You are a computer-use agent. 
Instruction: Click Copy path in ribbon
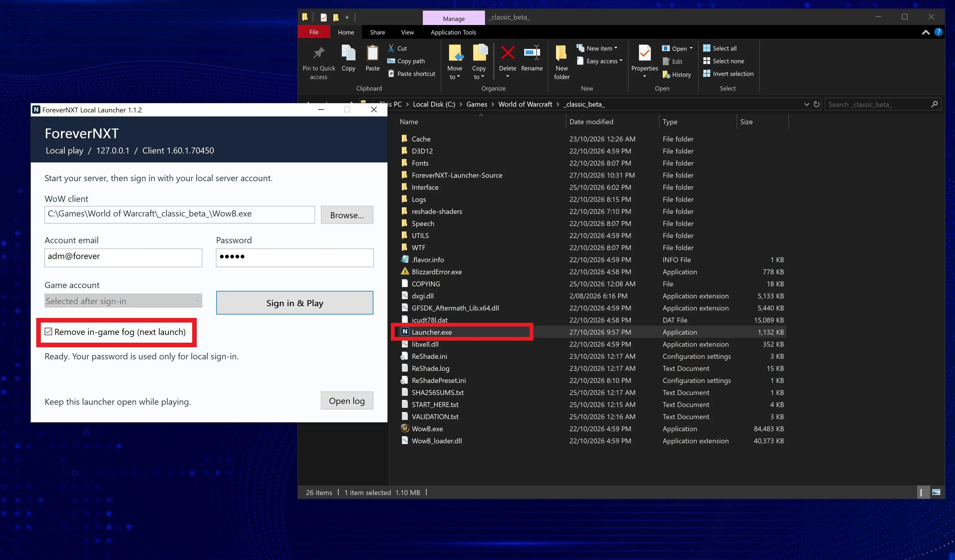click(406, 61)
